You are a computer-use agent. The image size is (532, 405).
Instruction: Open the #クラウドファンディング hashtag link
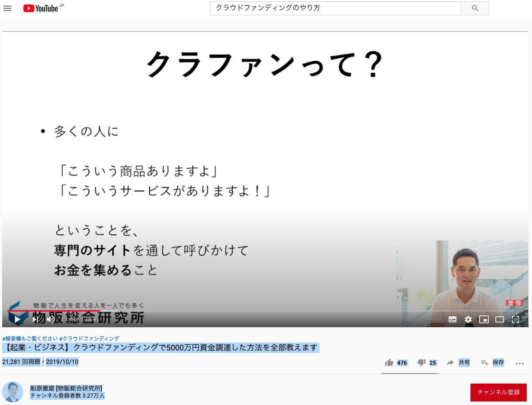pyautogui.click(x=89, y=339)
